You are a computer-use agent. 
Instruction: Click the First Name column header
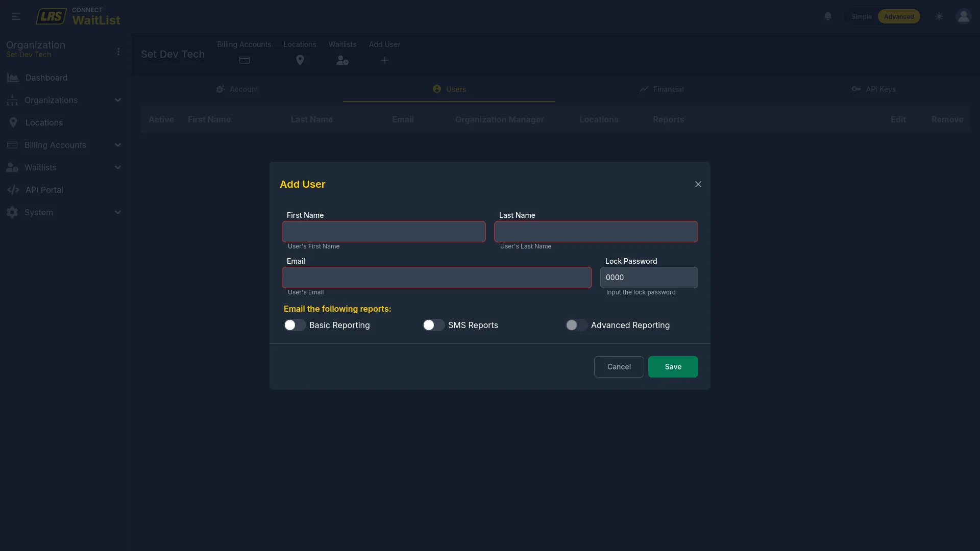209,119
